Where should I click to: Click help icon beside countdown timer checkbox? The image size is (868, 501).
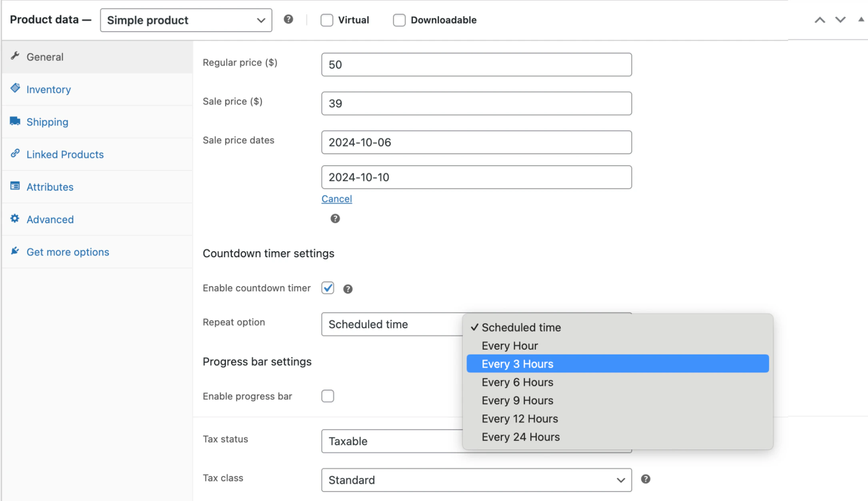348,289
